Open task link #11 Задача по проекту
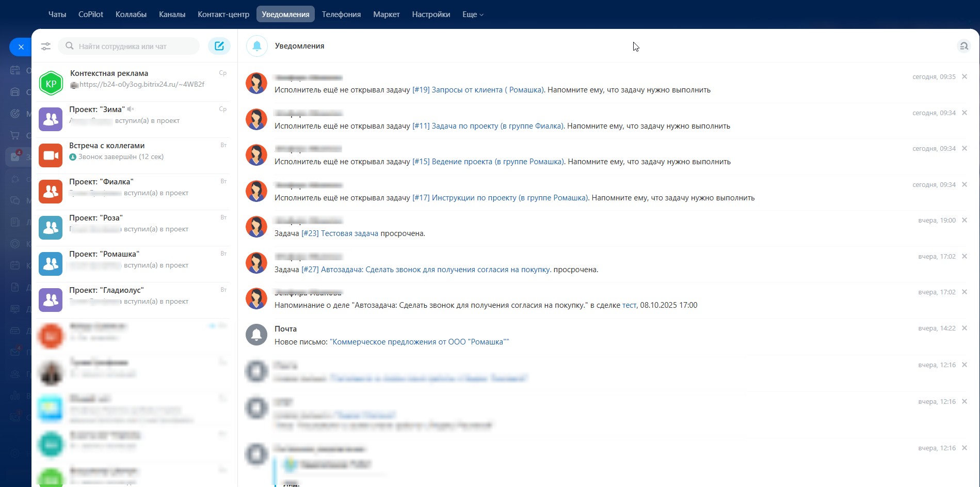Screen dimensions: 980x487 [x=488, y=126]
